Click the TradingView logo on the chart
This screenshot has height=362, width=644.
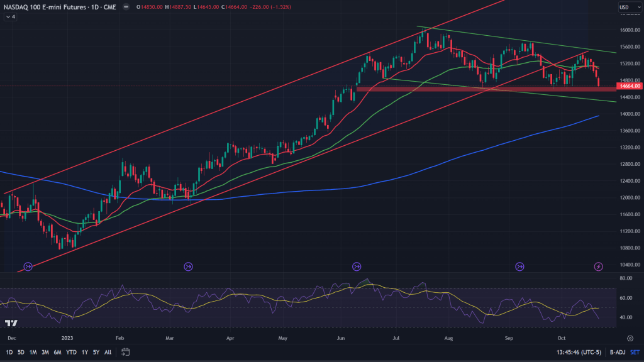(11, 323)
